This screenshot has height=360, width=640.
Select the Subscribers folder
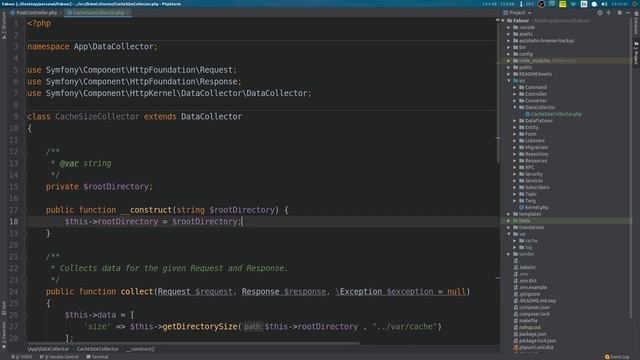pyautogui.click(x=537, y=187)
